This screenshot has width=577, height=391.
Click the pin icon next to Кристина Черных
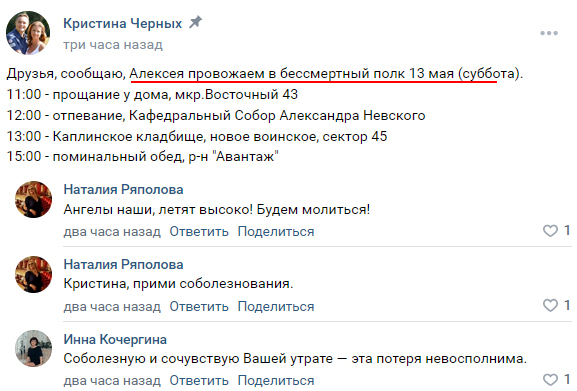[x=195, y=22]
